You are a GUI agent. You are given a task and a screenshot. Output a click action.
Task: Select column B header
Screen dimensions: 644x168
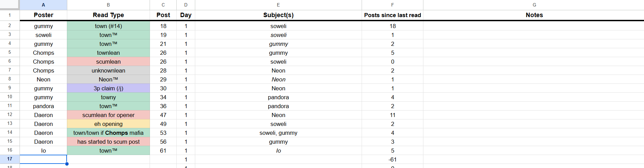[x=108, y=5]
